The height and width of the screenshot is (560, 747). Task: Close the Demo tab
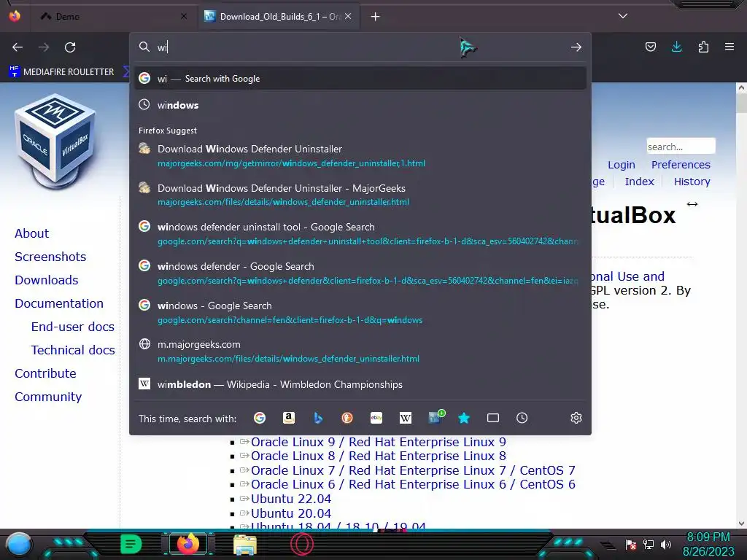point(184,16)
